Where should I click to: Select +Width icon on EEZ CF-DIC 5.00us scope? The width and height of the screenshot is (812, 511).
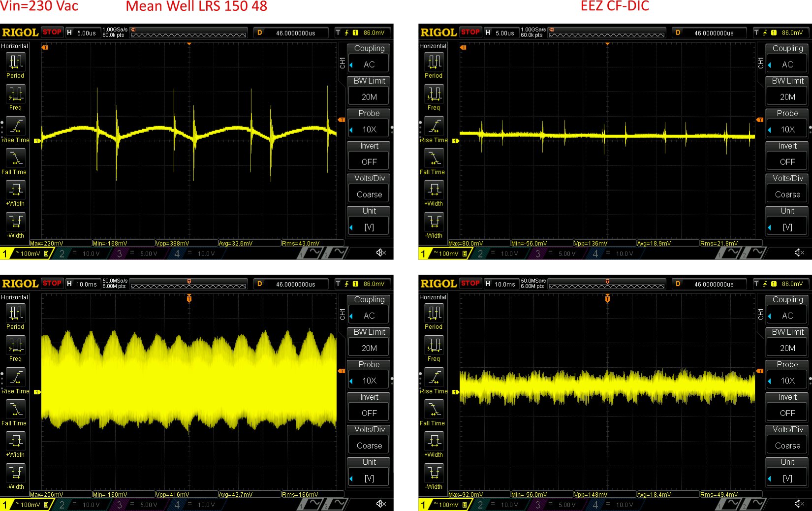[x=434, y=190]
